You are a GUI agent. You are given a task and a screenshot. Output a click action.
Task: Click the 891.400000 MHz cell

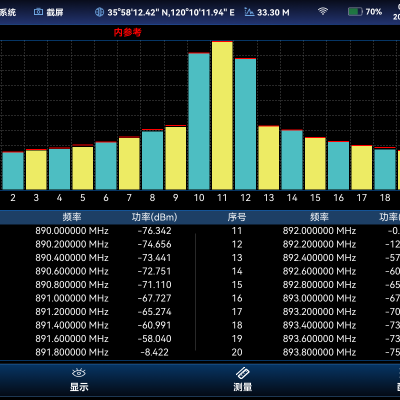tap(72, 325)
